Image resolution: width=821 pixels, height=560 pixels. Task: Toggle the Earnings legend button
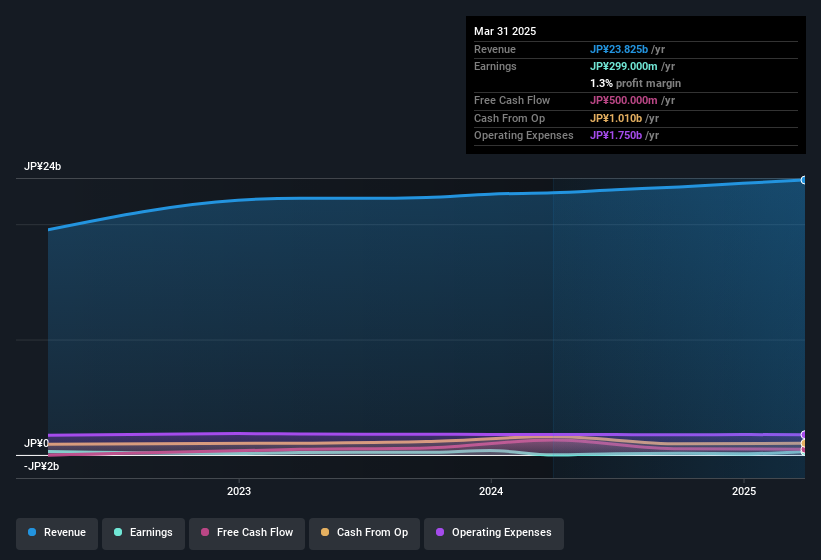143,533
